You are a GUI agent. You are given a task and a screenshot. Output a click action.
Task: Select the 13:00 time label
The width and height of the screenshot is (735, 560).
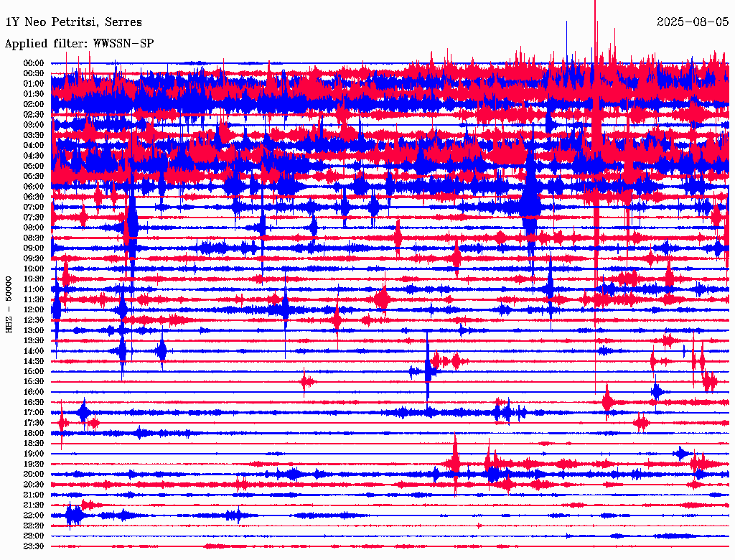(34, 330)
